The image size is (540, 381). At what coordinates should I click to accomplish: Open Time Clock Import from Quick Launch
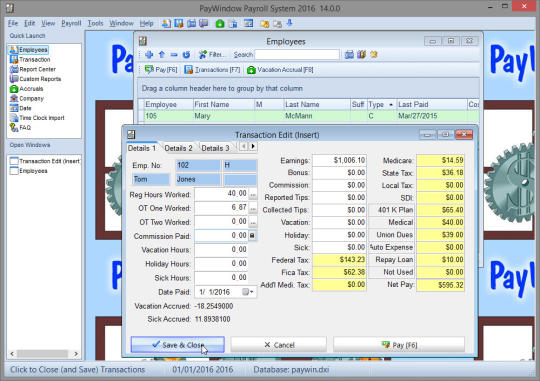[x=37, y=117]
